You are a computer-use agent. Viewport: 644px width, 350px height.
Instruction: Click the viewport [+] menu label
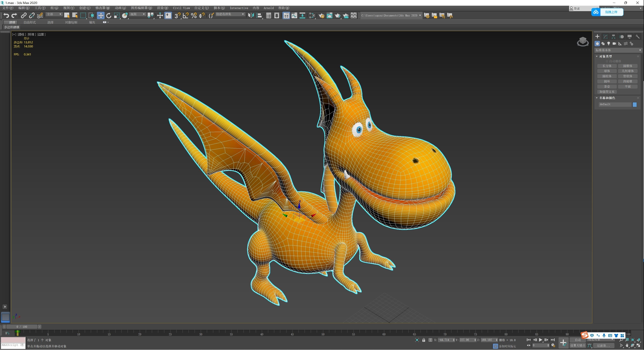pos(14,34)
